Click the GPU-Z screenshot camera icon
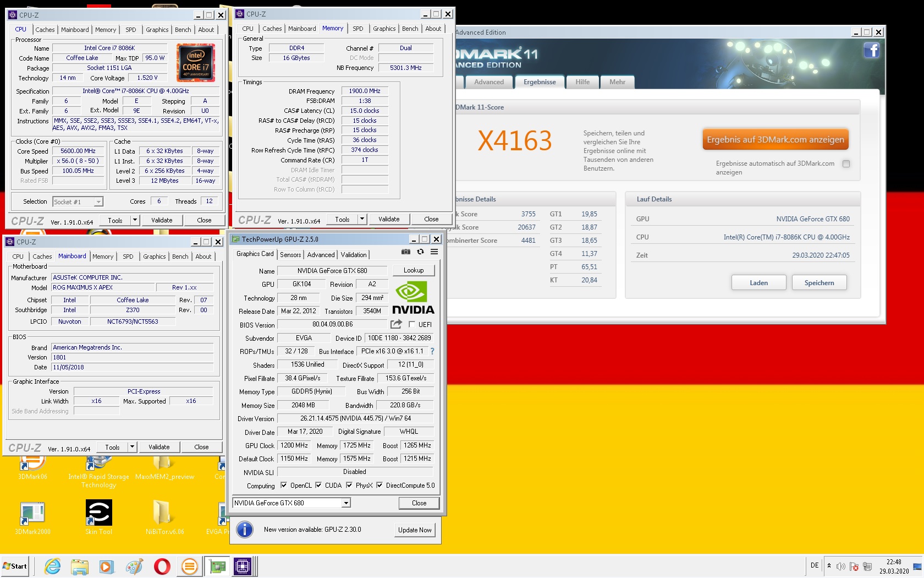 [406, 252]
